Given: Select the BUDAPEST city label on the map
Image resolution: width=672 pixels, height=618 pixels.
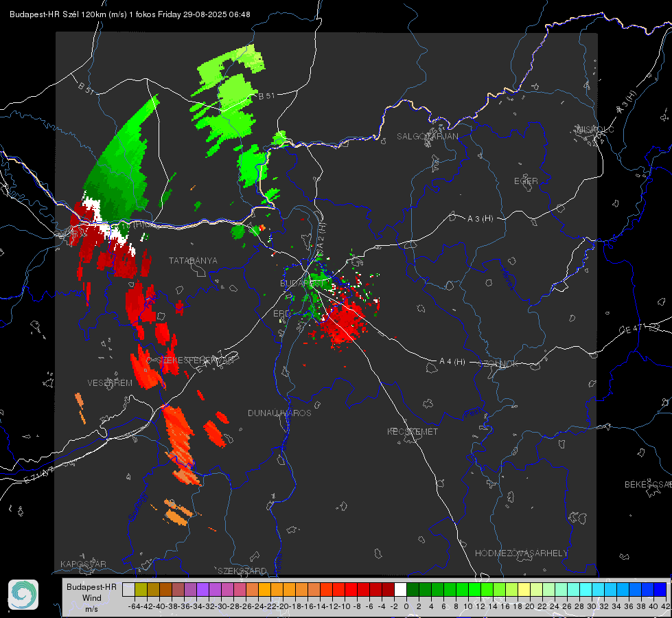Looking at the screenshot, I should 302,283.
